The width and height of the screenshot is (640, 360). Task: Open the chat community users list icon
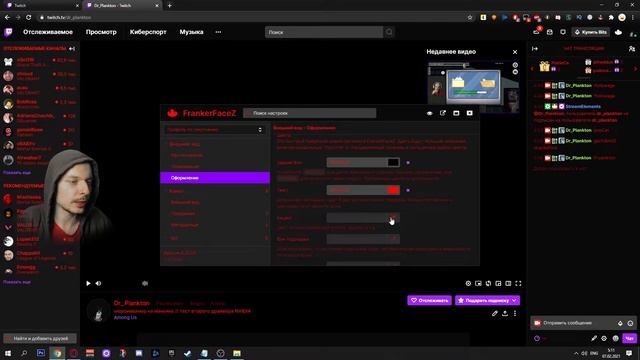632,49
